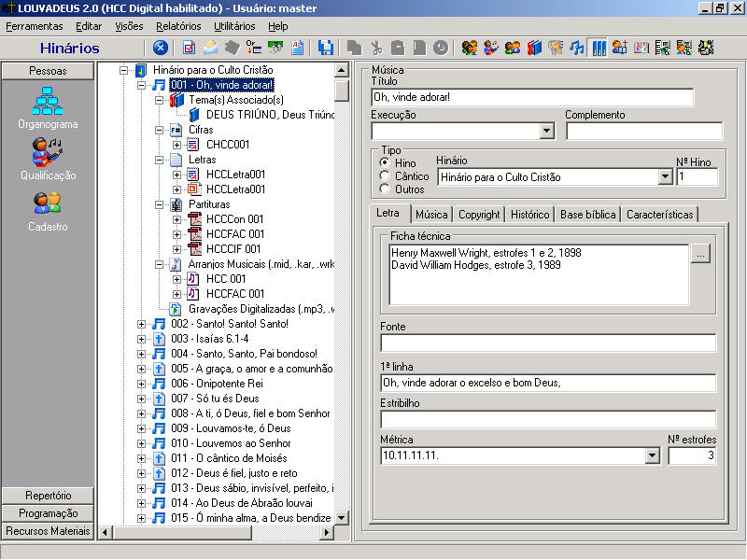Open the Execução dropdown

tap(547, 131)
